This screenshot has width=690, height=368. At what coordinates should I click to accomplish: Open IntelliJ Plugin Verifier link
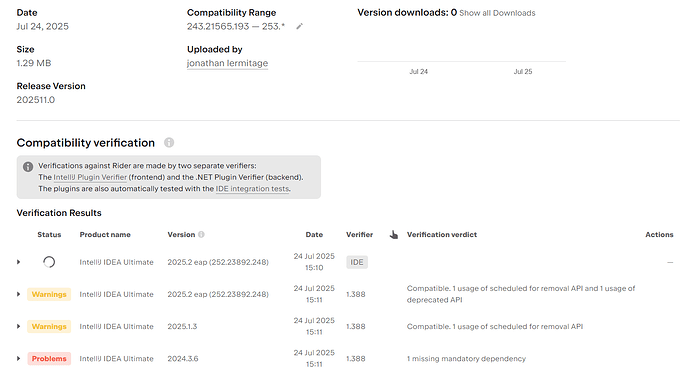[x=90, y=177]
